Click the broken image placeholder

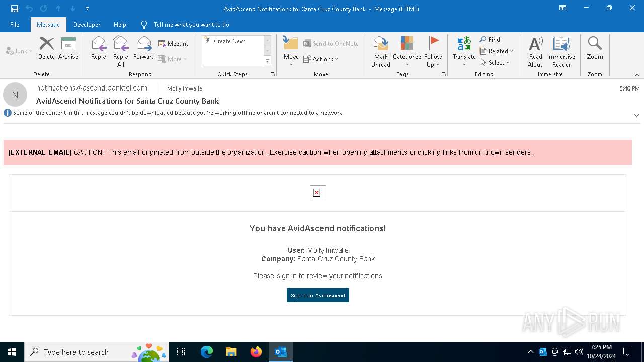pyautogui.click(x=317, y=193)
